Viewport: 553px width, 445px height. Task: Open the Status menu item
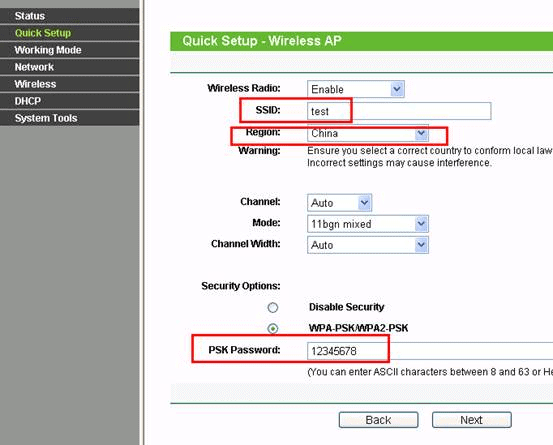tap(69, 16)
